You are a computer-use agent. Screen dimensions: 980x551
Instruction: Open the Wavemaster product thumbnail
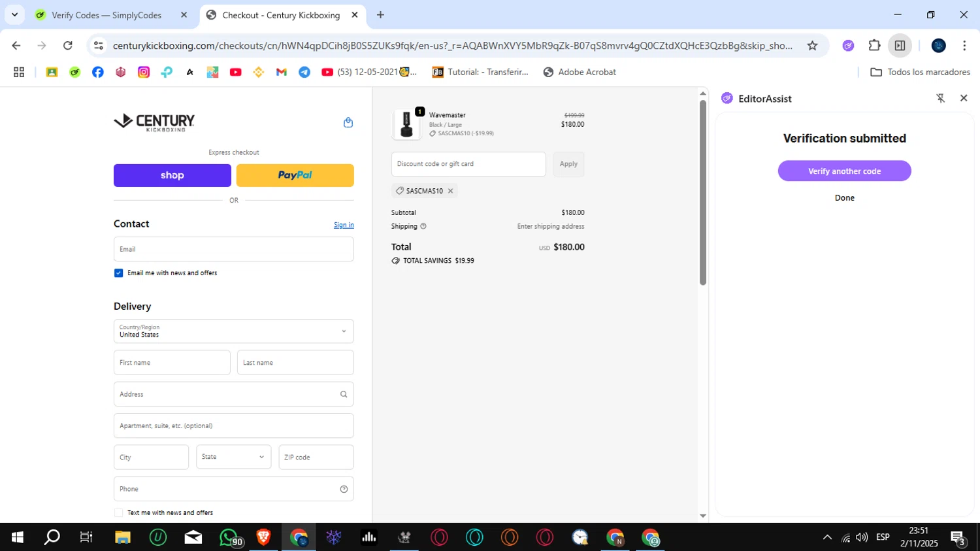coord(406,124)
